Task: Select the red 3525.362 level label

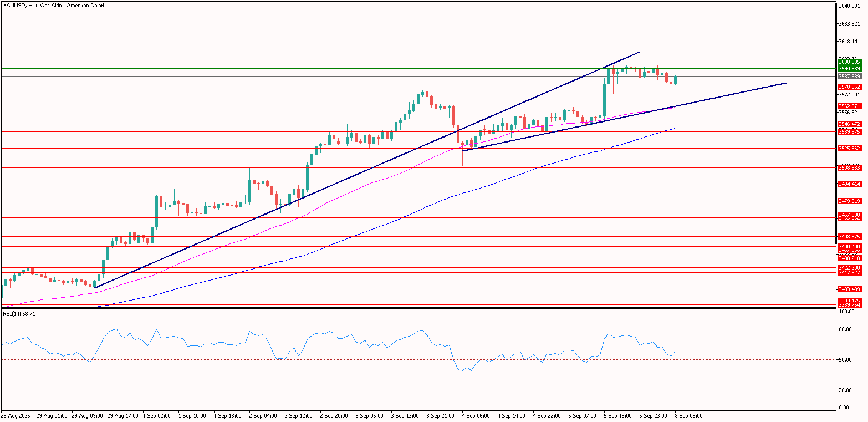Action: (849, 149)
